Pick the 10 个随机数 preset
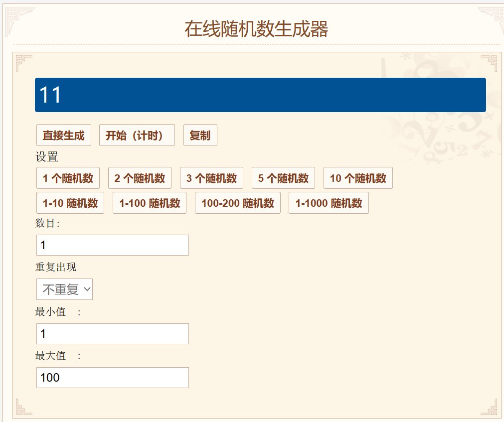This screenshot has width=504, height=422. click(358, 178)
